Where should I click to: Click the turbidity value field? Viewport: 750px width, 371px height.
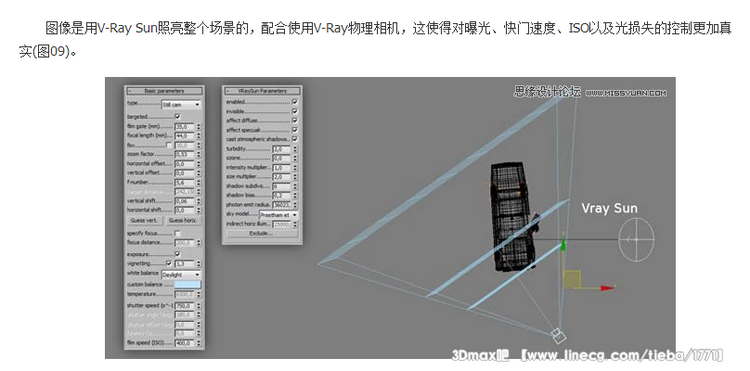pyautogui.click(x=282, y=149)
